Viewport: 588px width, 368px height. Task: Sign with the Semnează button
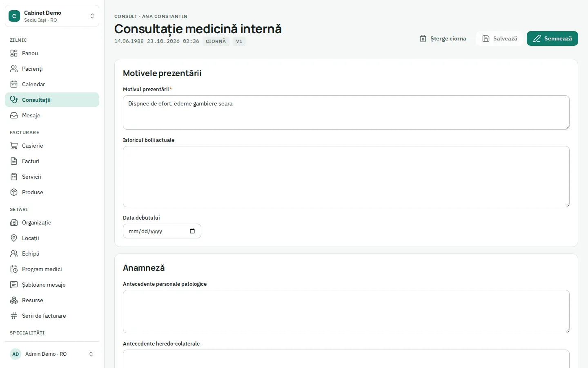[x=552, y=38]
